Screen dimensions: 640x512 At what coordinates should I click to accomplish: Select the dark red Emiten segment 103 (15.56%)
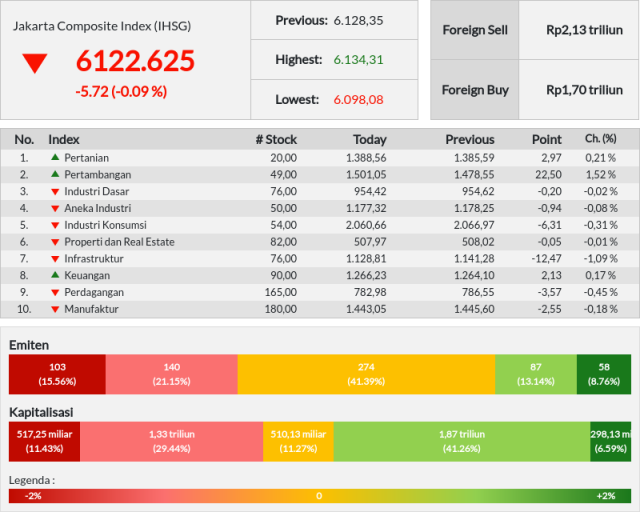tap(57, 374)
